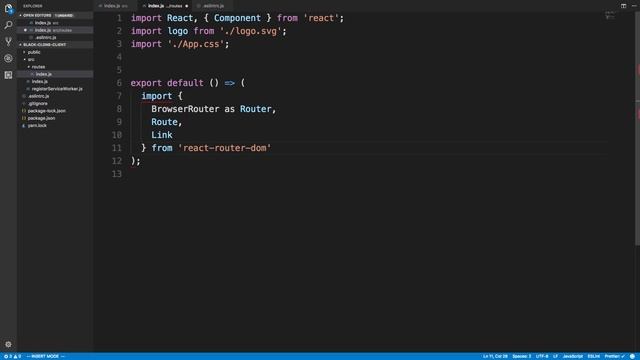Viewport: 640px width, 360px height.
Task: Click the Split Editor icon
Action: tap(623, 6)
